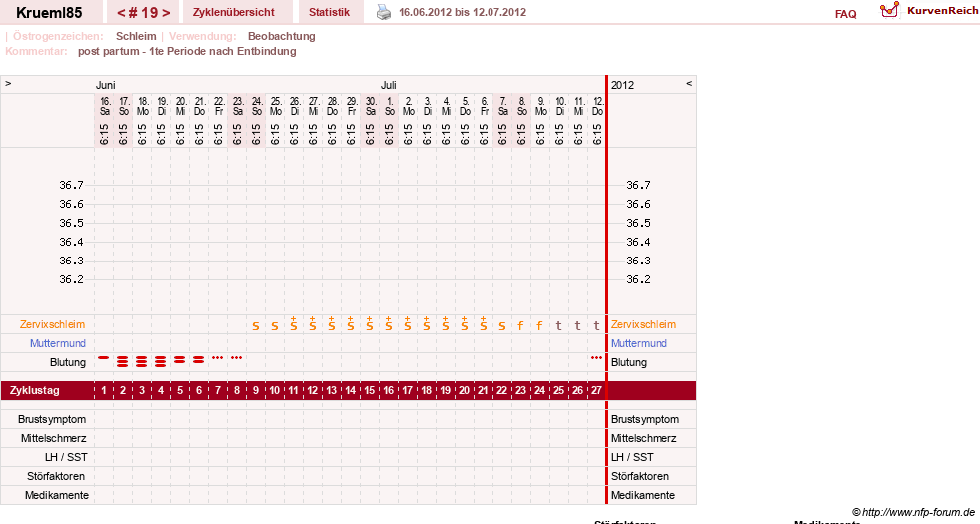The image size is (980, 524).
Task: Click the Östrogenzeichen value 'Schleim'
Action: coord(136,36)
